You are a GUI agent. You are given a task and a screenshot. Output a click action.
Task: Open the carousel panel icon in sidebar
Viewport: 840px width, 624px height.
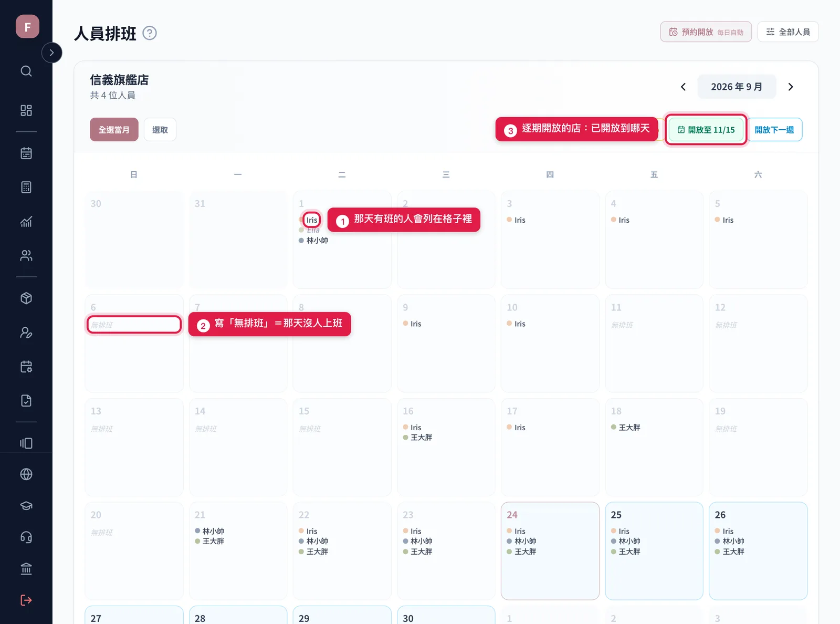click(x=26, y=443)
